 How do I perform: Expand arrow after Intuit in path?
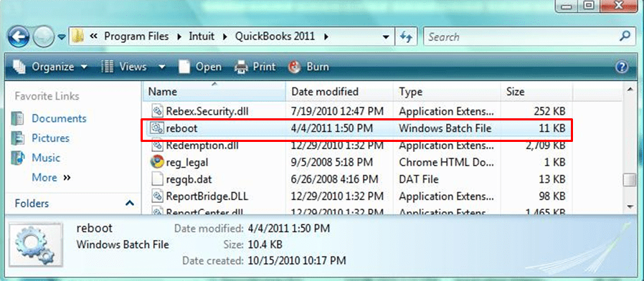224,37
